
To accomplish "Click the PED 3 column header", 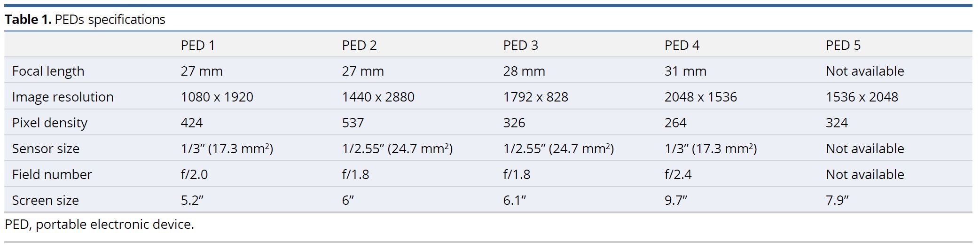I will click(521, 45).
